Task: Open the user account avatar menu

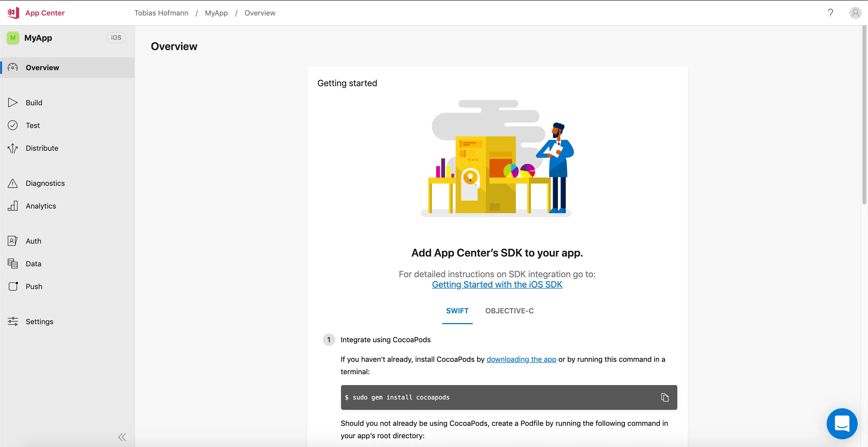Action: click(855, 13)
